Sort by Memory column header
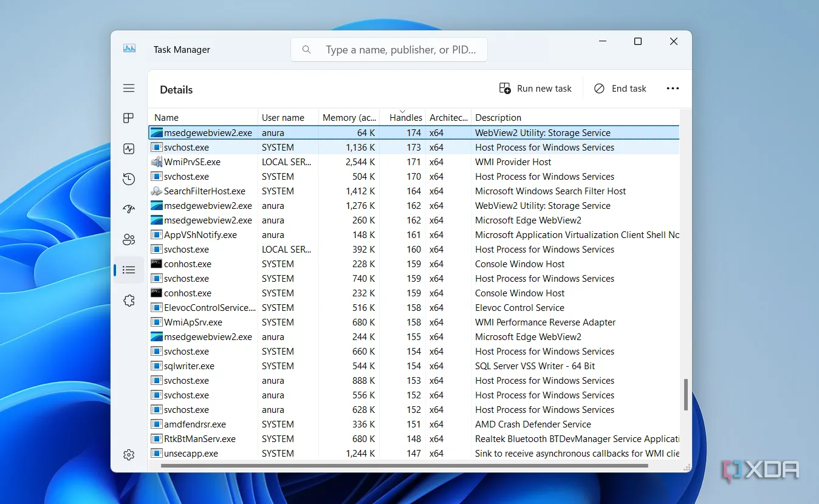This screenshot has height=504, width=819. click(349, 118)
